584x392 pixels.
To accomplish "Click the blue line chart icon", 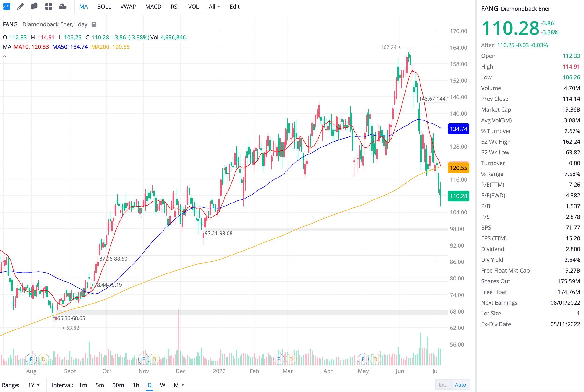I will 6,7.
